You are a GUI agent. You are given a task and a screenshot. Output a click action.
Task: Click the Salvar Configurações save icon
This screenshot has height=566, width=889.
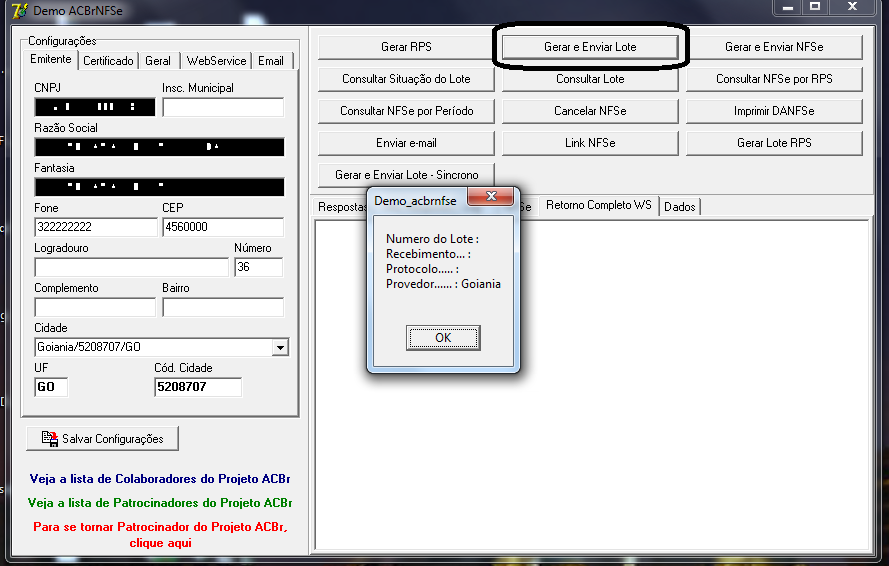(50, 439)
